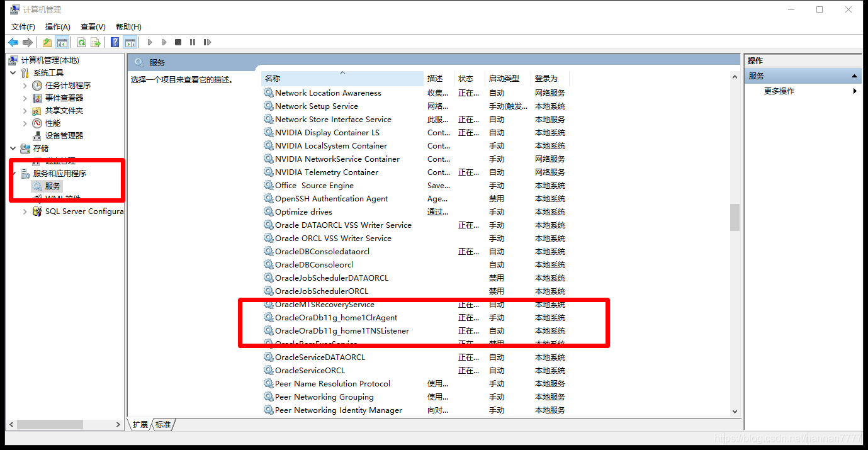Click the gear icon beside Peer Networking Grouping
The width and height of the screenshot is (868, 450).
click(269, 397)
